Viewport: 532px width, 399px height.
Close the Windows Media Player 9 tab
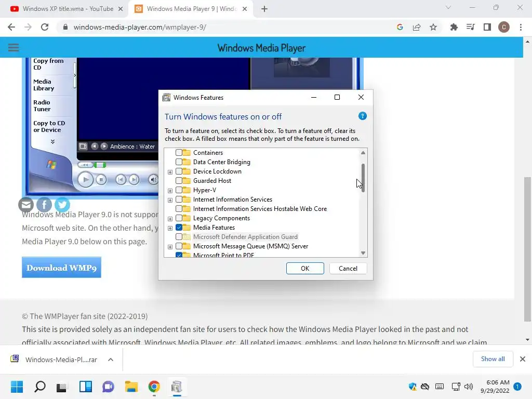point(245,9)
